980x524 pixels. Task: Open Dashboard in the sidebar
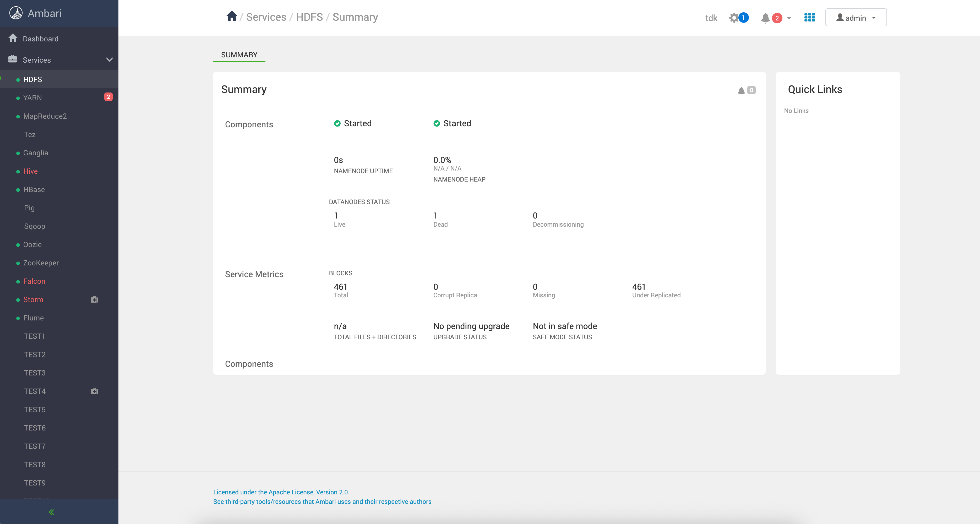(40, 39)
